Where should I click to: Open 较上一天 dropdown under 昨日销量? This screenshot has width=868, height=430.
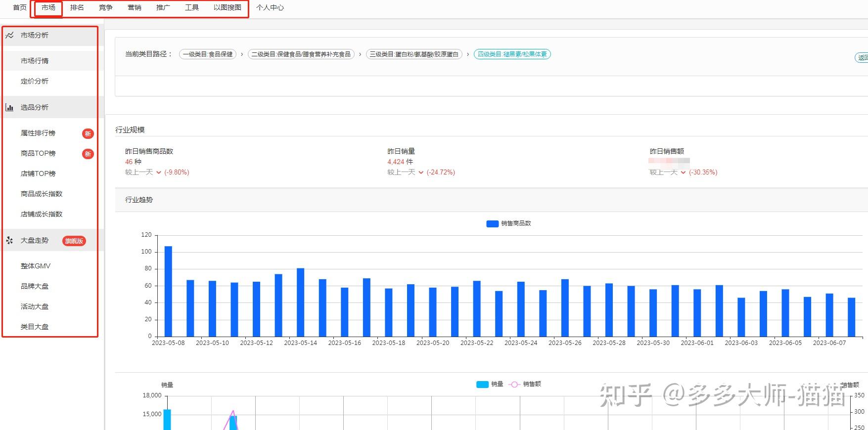[420, 172]
